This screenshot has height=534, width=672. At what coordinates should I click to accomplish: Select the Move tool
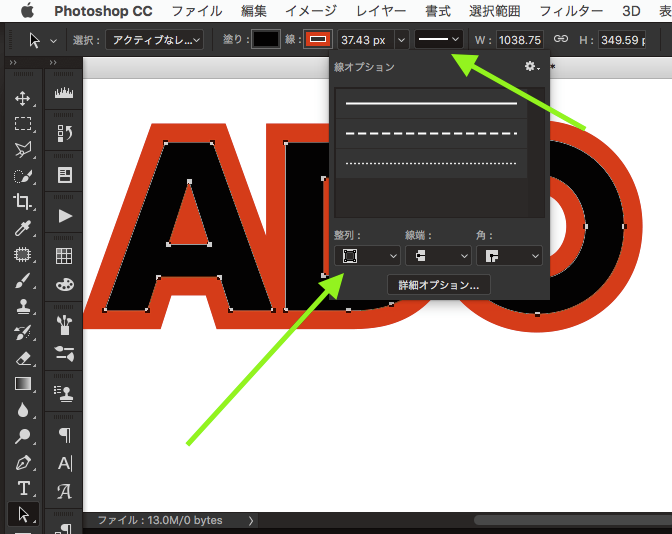23,98
